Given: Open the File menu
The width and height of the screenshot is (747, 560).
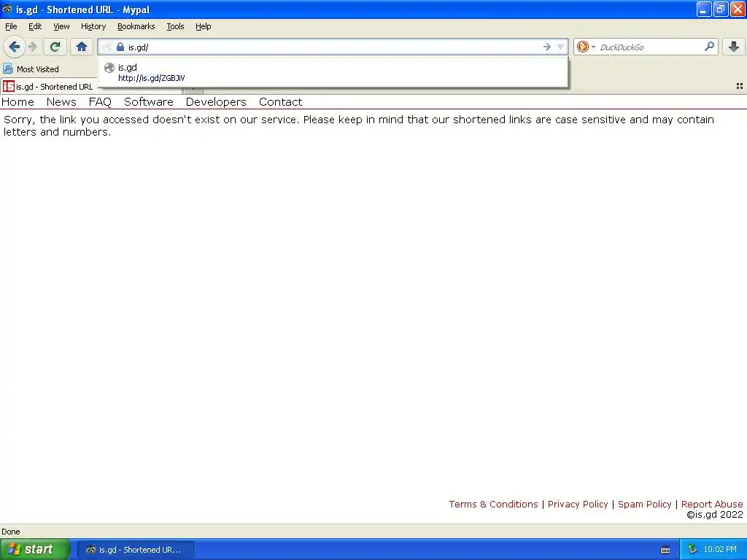Looking at the screenshot, I should coord(11,26).
